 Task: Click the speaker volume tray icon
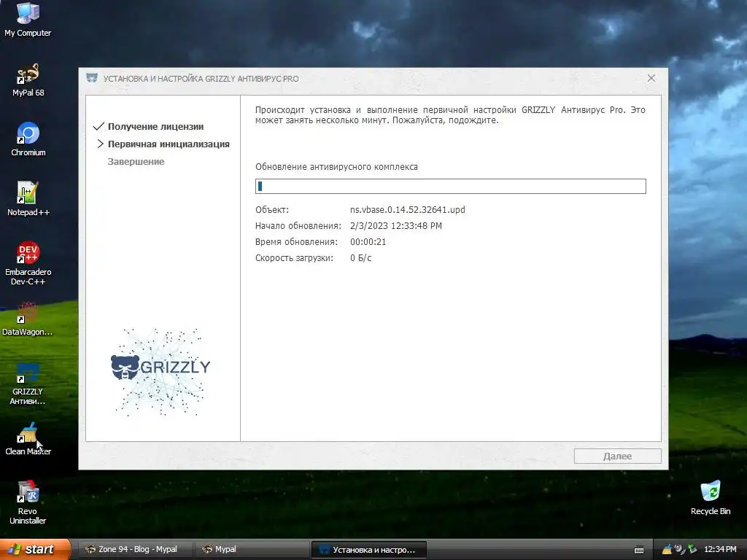pyautogui.click(x=680, y=550)
